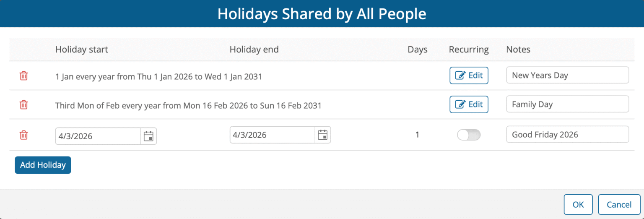644x219 pixels.
Task: Delete the New Years Day holiday
Action: coord(24,76)
